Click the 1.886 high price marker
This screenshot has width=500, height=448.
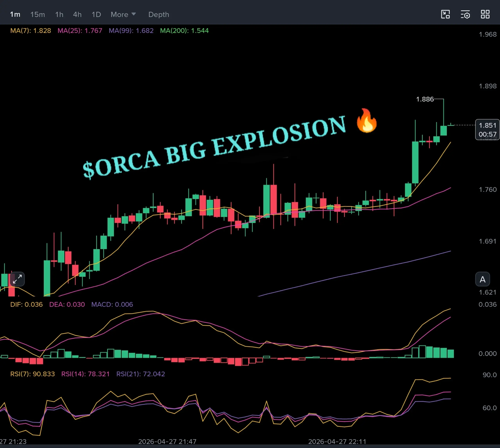pyautogui.click(x=425, y=99)
